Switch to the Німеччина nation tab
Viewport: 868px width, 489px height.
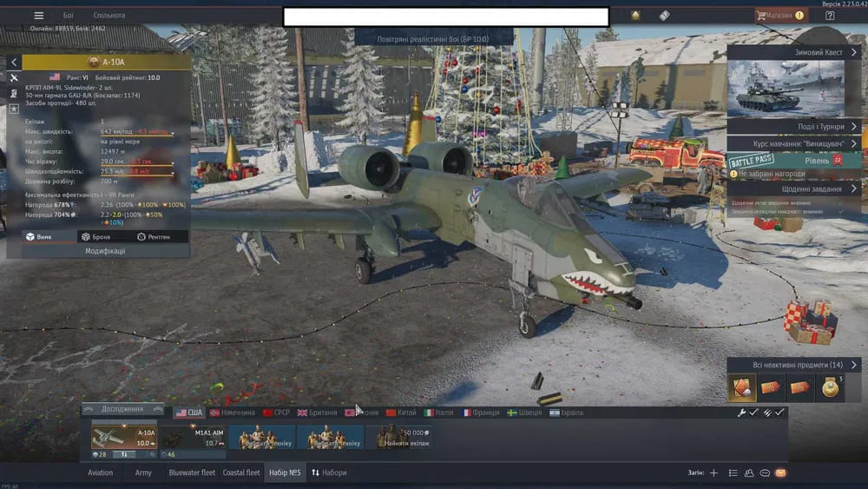click(x=232, y=413)
